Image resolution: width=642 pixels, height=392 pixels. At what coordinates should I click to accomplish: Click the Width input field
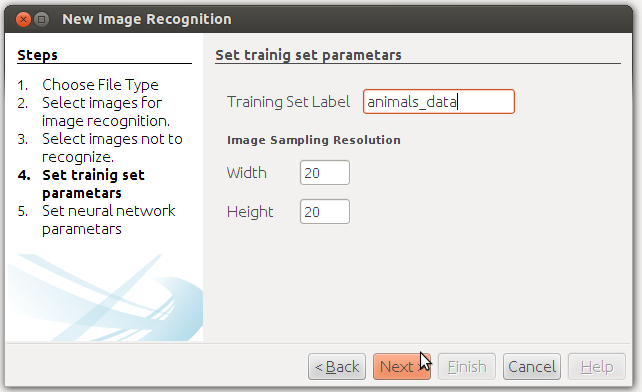click(325, 172)
